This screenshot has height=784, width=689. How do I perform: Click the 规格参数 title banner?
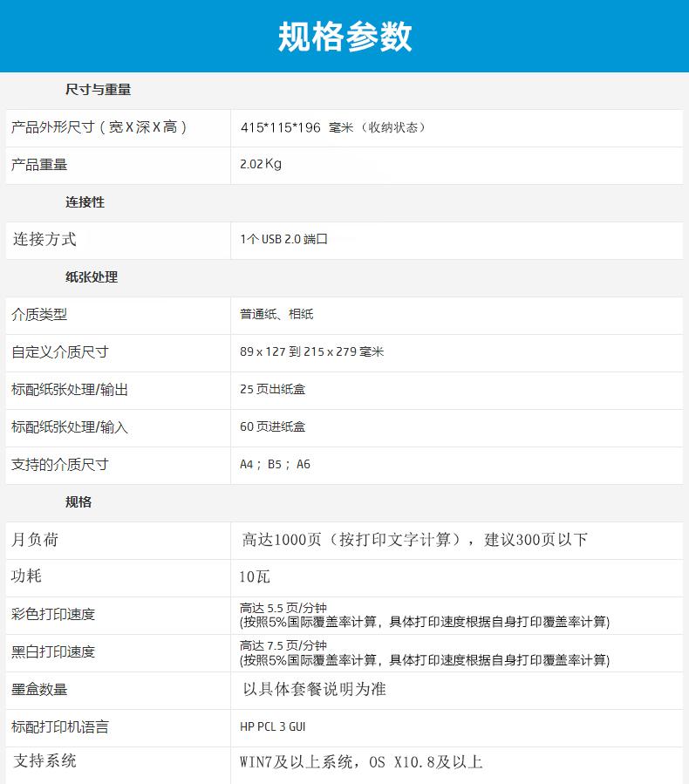click(x=344, y=37)
